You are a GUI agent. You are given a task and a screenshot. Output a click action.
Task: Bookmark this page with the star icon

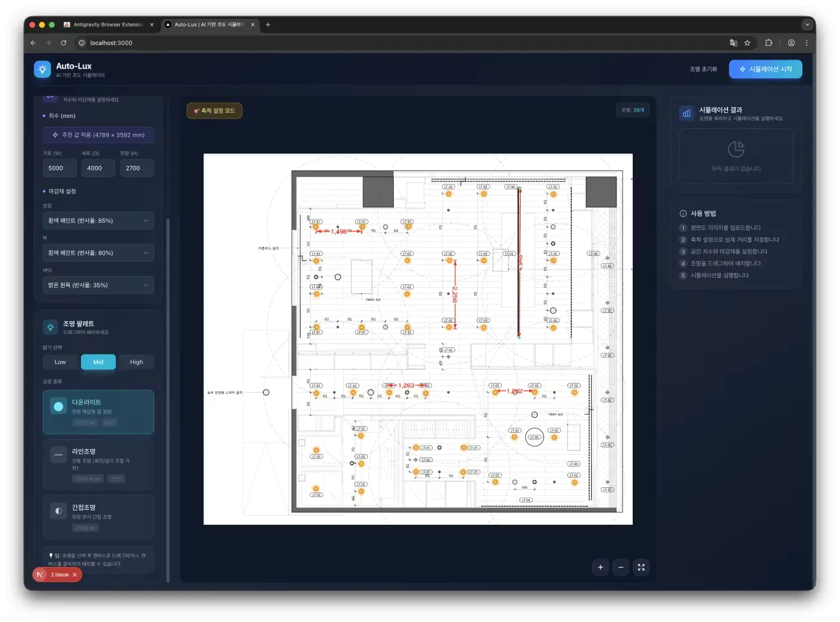tap(747, 43)
